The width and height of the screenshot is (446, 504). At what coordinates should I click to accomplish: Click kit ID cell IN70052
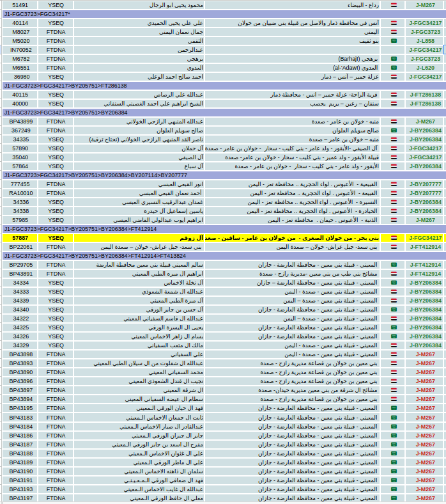(21, 50)
